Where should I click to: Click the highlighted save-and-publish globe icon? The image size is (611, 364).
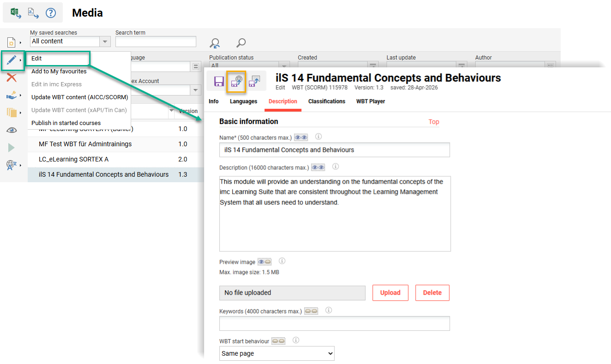tap(237, 81)
